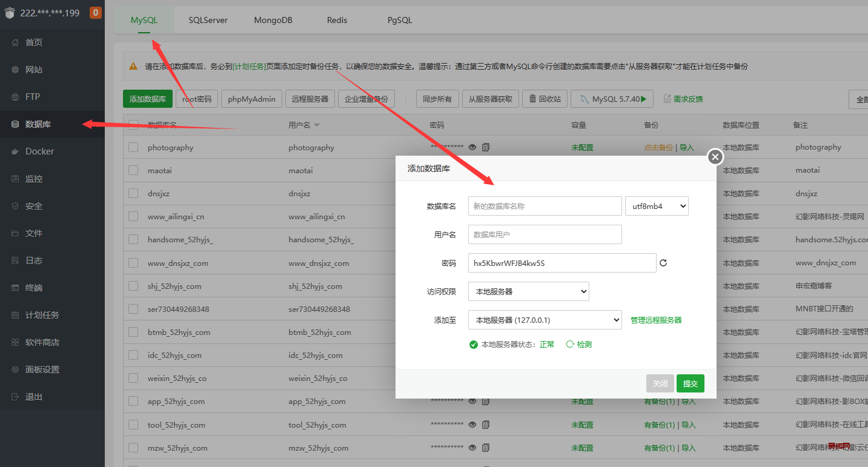Copy password of tool_52hyjs_com database
This screenshot has width=868, height=467.
pyautogui.click(x=486, y=425)
